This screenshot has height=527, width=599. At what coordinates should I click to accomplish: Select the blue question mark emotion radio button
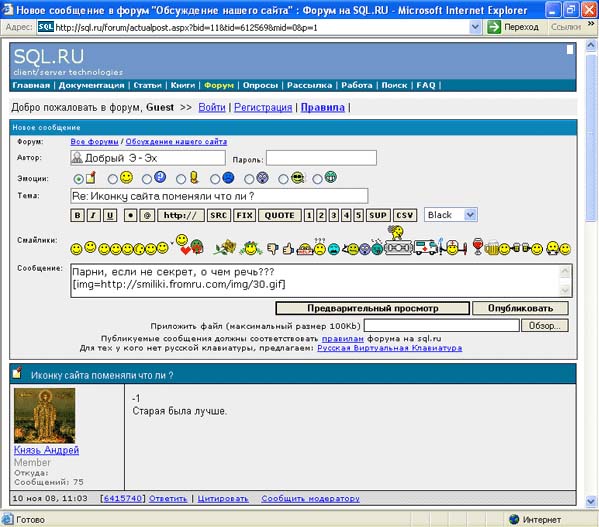click(147, 179)
